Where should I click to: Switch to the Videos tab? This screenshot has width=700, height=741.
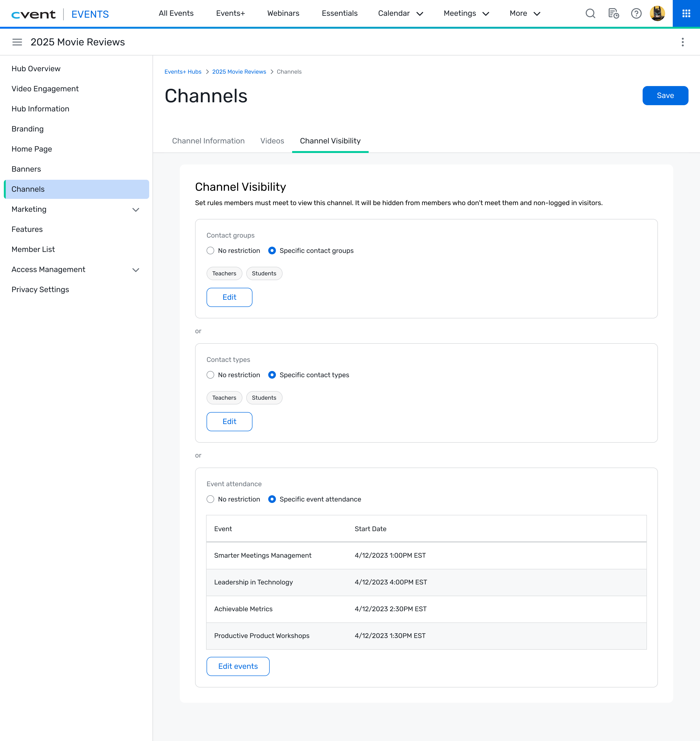click(272, 141)
